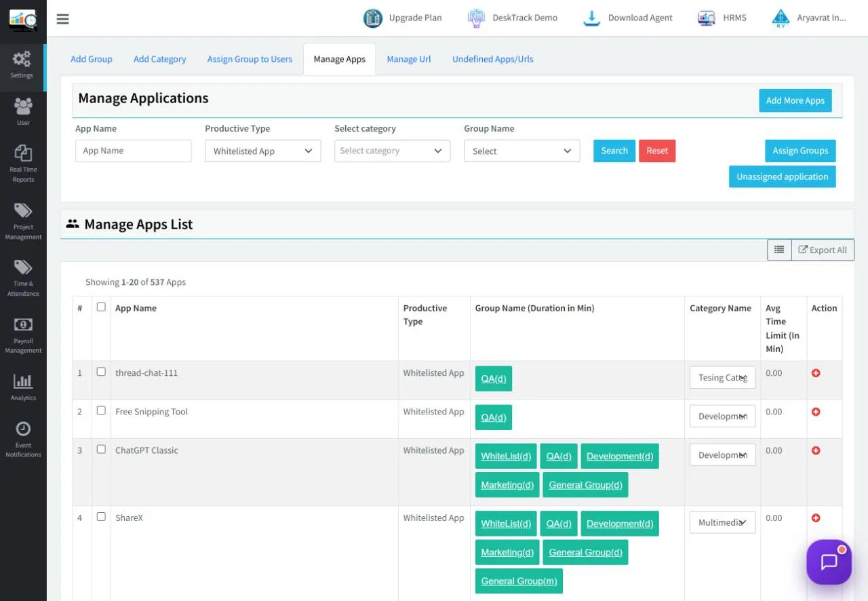This screenshot has width=868, height=601.
Task: Open the Select category dropdown
Action: pyautogui.click(x=393, y=151)
